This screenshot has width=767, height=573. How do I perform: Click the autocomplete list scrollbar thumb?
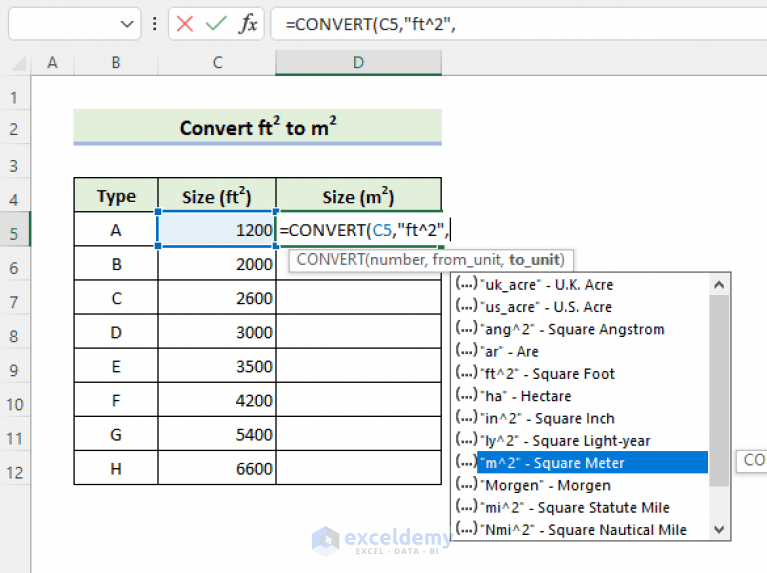[719, 390]
